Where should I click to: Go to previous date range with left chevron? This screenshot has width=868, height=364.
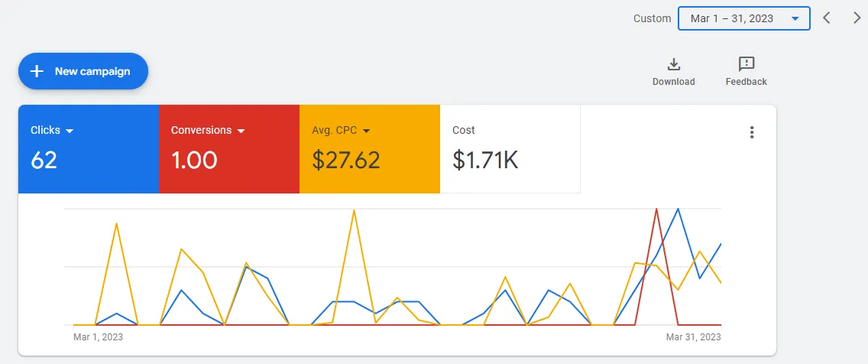pyautogui.click(x=827, y=18)
